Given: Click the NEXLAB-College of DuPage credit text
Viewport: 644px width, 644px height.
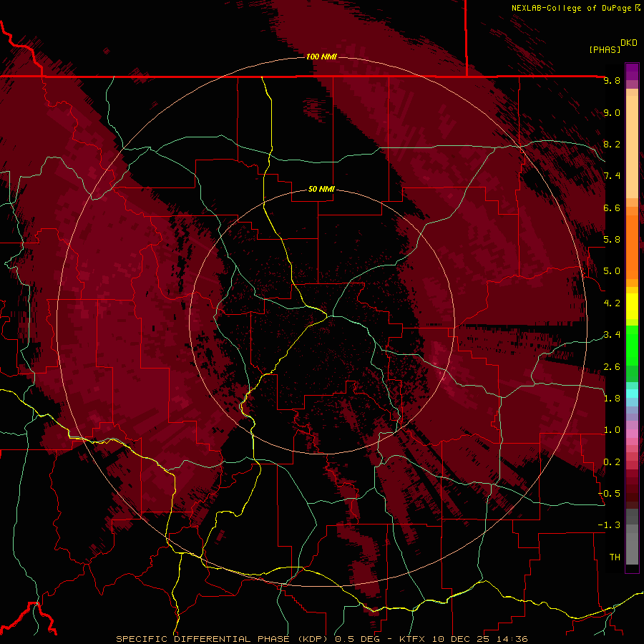Looking at the screenshot, I should click(572, 8).
